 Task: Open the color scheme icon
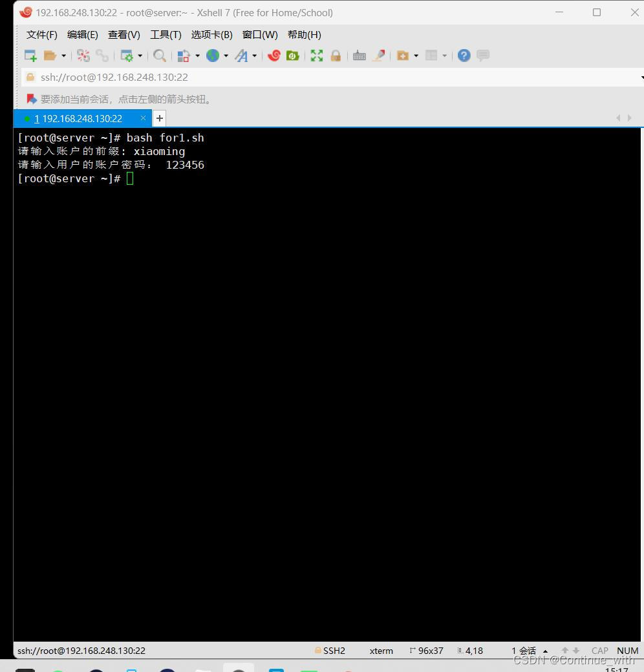pyautogui.click(x=184, y=56)
